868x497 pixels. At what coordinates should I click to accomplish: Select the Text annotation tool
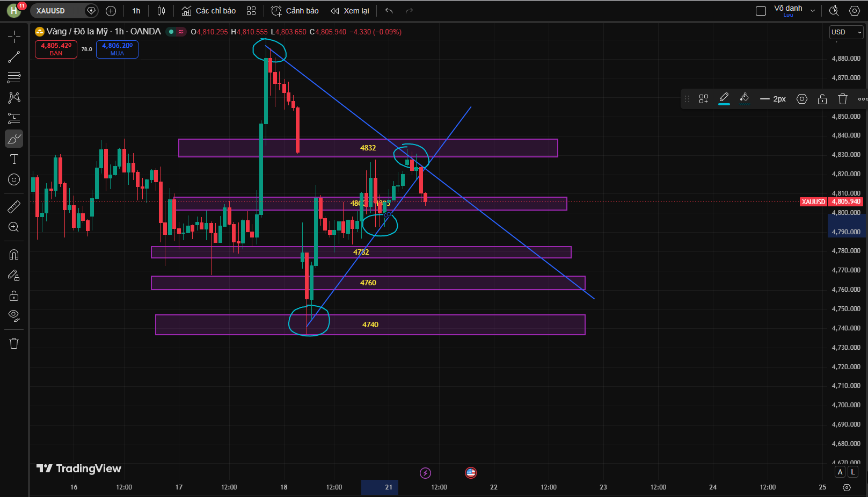14,159
